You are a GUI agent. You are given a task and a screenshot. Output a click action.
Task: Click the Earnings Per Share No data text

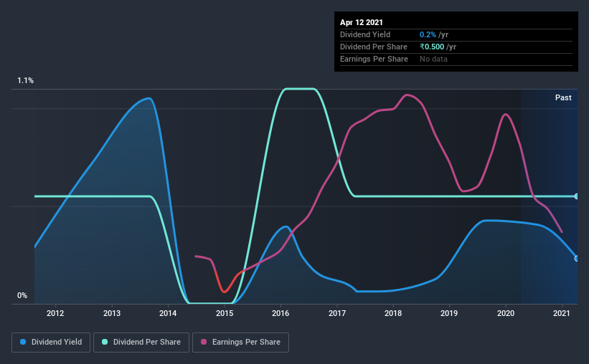pyautogui.click(x=433, y=59)
